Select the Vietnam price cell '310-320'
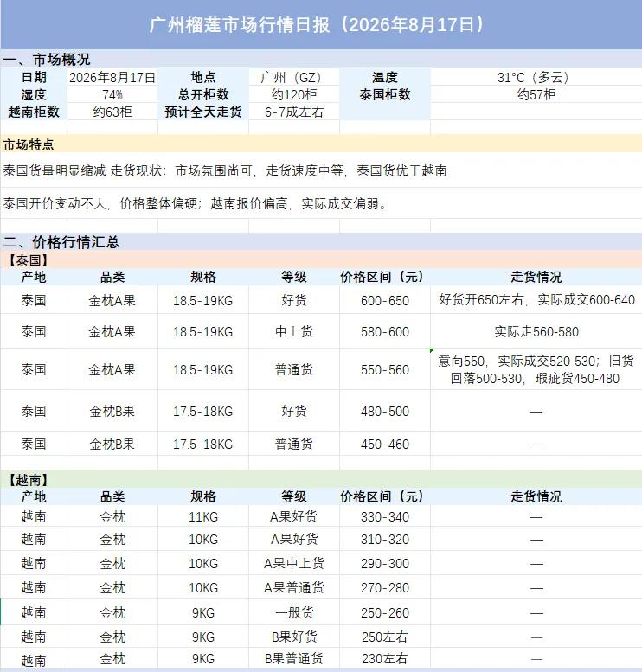 click(385, 539)
